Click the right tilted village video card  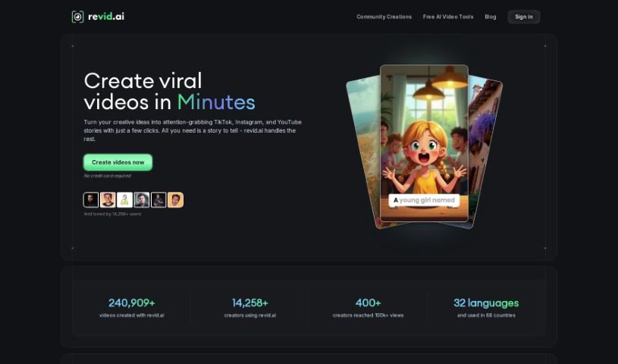[485, 150]
